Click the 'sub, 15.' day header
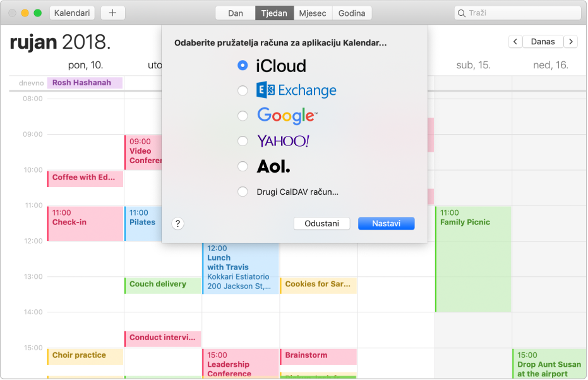This screenshot has width=588, height=380. point(473,65)
